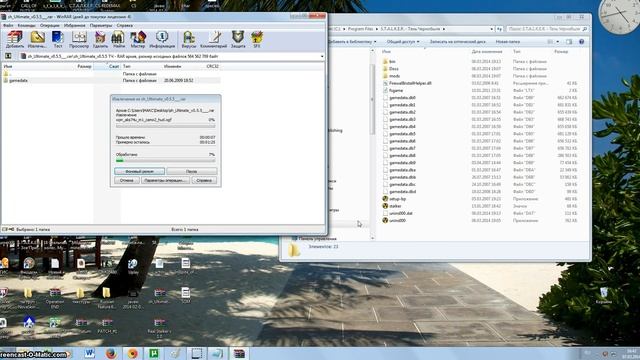
Task: Click the Защита (Protect) toolbar icon
Action: pyautogui.click(x=238, y=40)
